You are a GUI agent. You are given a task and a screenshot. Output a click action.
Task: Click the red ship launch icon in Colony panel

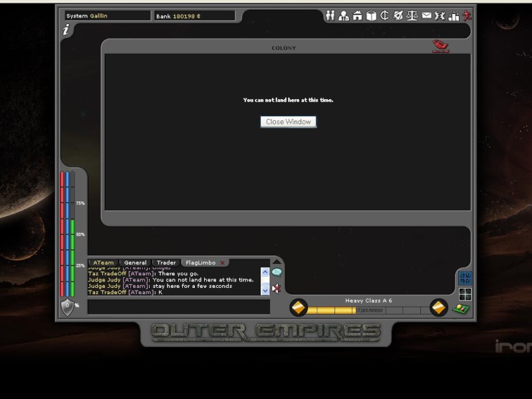click(x=441, y=46)
